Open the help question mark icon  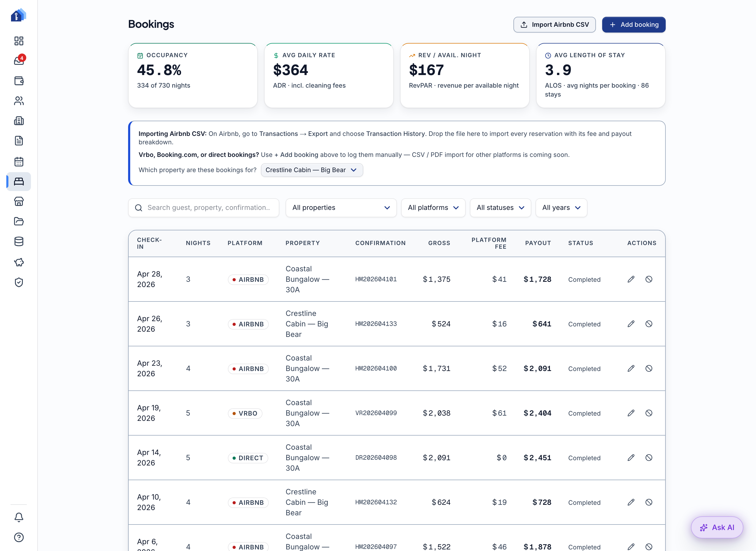pos(19,537)
